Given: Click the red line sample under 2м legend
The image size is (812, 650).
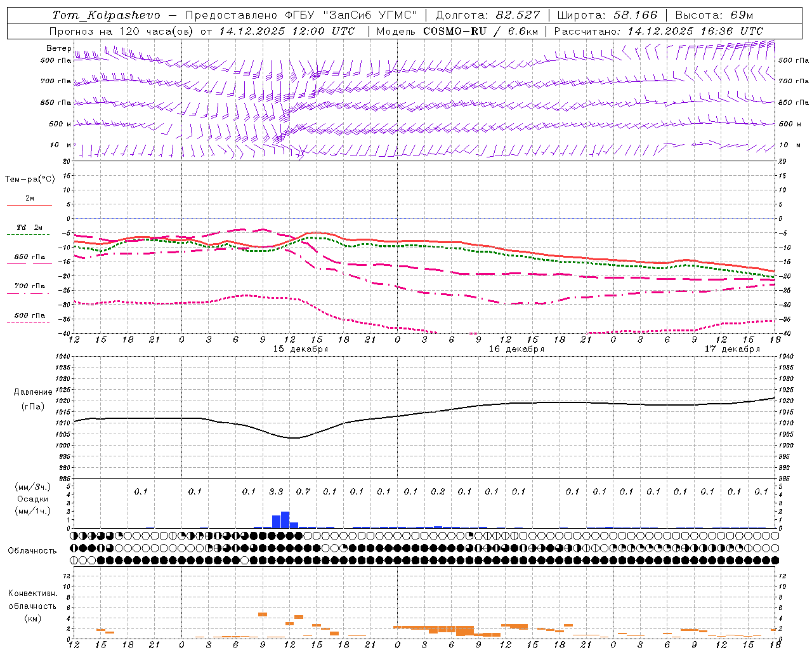Looking at the screenshot, I should pyautogui.click(x=29, y=206).
